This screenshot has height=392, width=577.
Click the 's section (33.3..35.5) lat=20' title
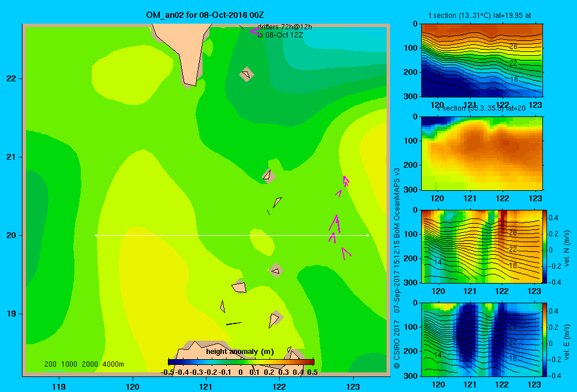[481, 108]
